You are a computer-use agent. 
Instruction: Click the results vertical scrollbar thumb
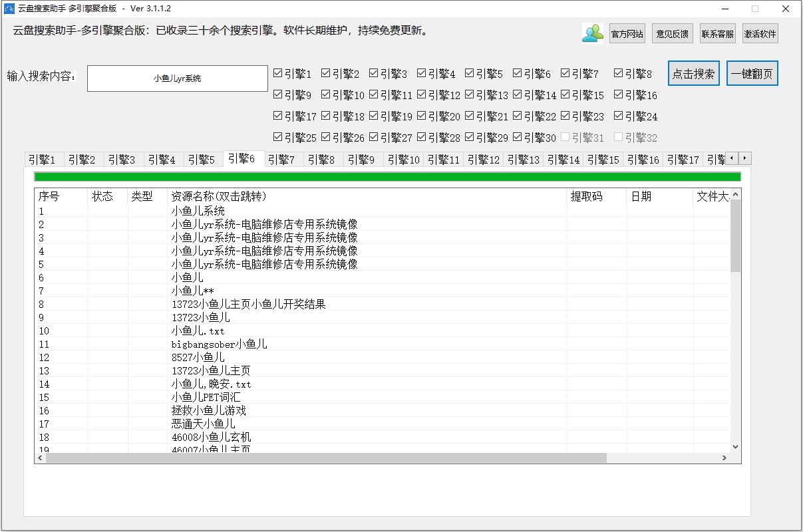[x=735, y=235]
